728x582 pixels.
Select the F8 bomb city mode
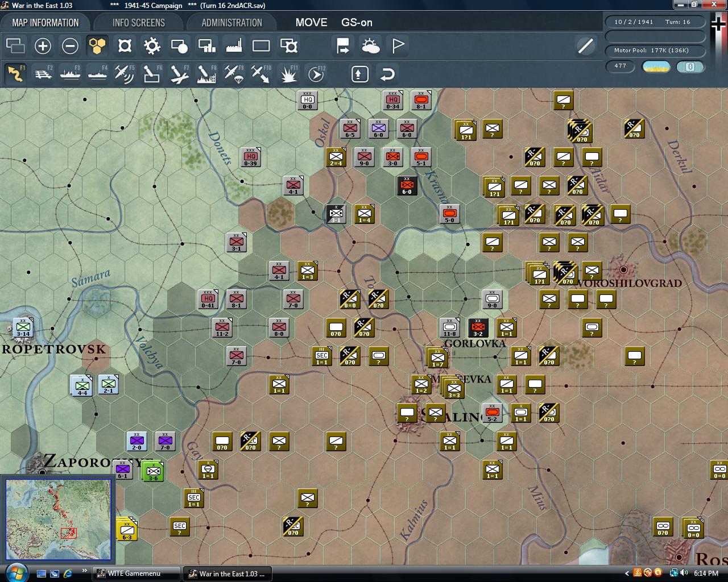pyautogui.click(x=206, y=74)
